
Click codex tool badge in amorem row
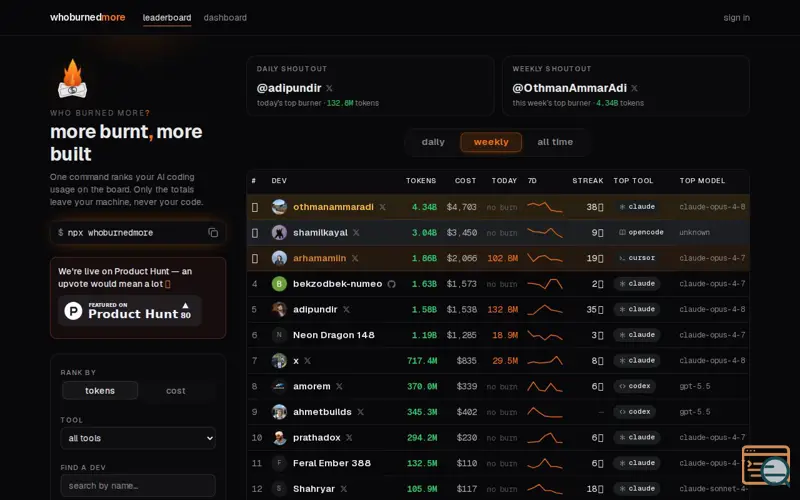(x=635, y=386)
